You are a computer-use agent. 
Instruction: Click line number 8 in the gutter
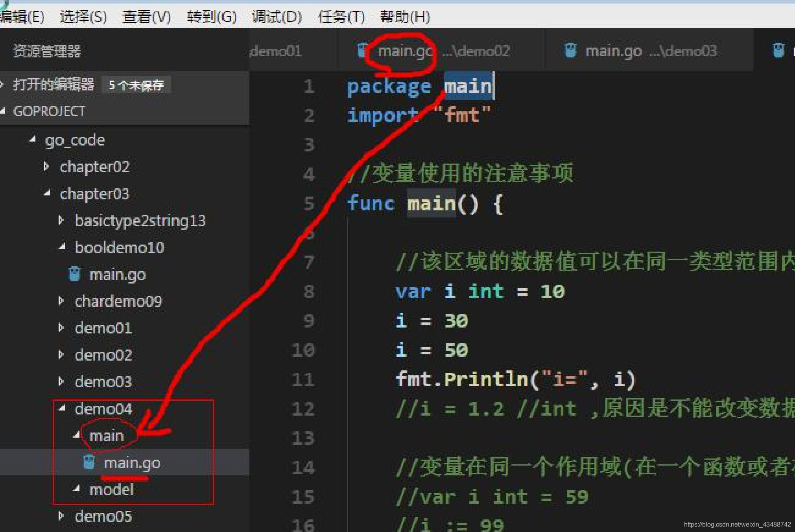point(309,292)
